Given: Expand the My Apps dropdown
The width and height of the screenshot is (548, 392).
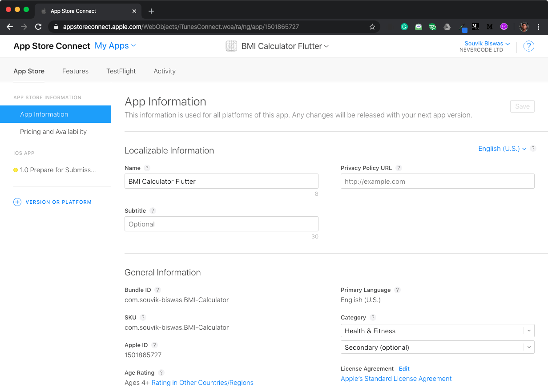Looking at the screenshot, I should click(115, 46).
